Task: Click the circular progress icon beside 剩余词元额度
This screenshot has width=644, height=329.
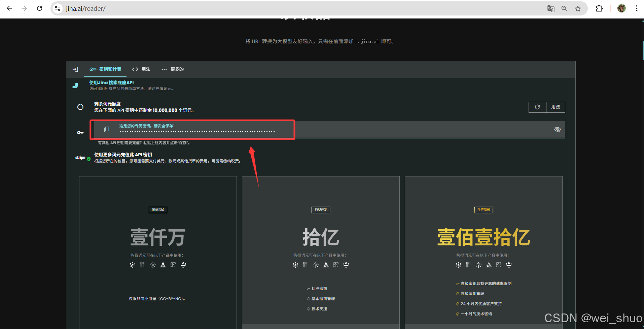Action: [80, 107]
